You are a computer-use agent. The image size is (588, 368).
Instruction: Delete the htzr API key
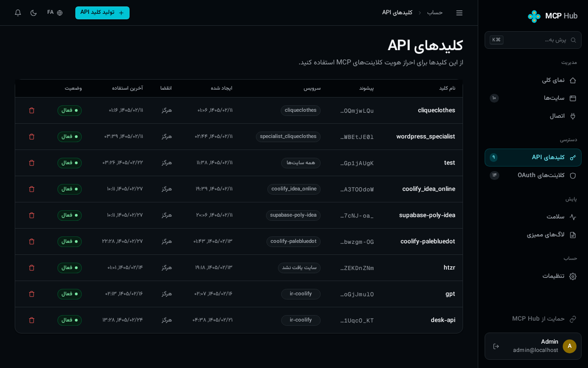tap(32, 268)
